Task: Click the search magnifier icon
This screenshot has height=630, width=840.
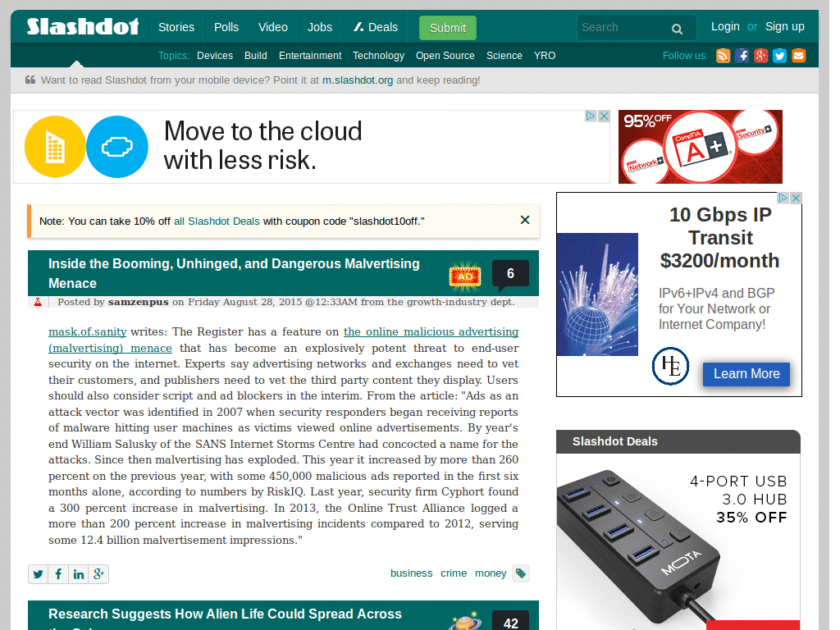Action: click(677, 28)
